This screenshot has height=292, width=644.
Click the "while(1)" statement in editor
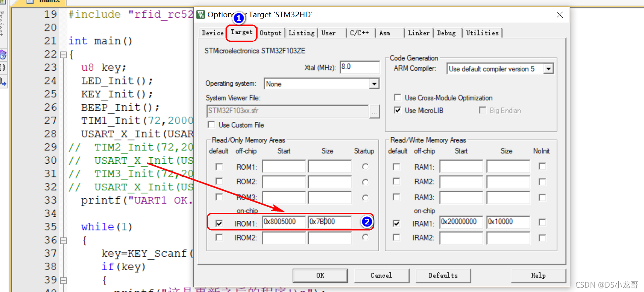coord(107,227)
